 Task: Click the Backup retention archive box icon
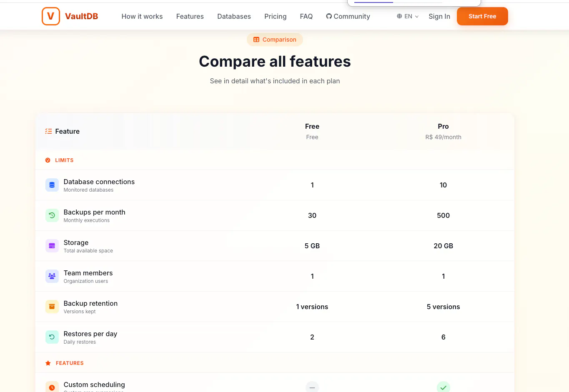click(52, 307)
